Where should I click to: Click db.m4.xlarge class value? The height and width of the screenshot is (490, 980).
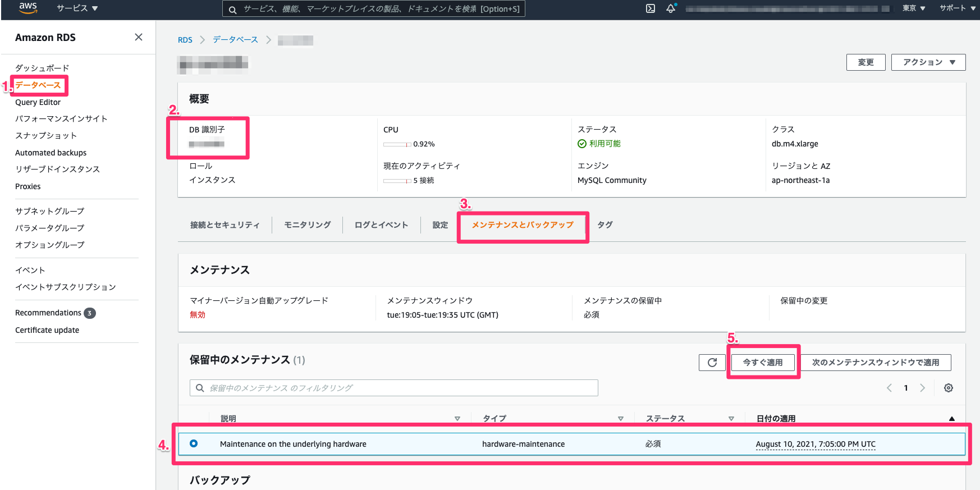click(795, 144)
